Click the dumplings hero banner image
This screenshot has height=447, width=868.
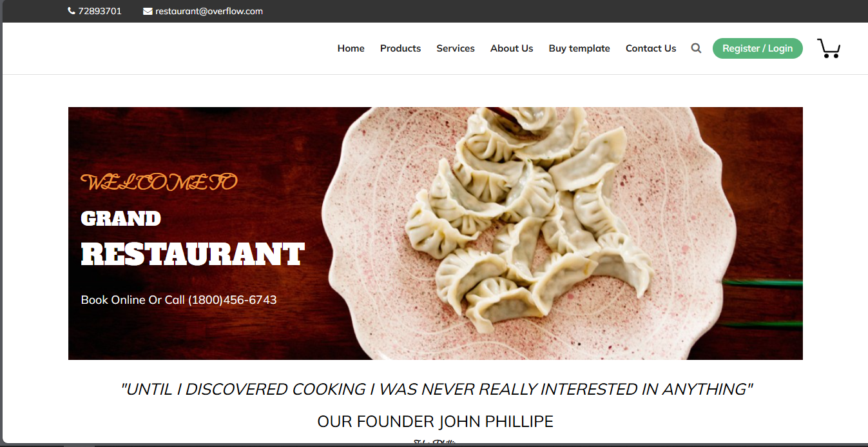pyautogui.click(x=436, y=233)
